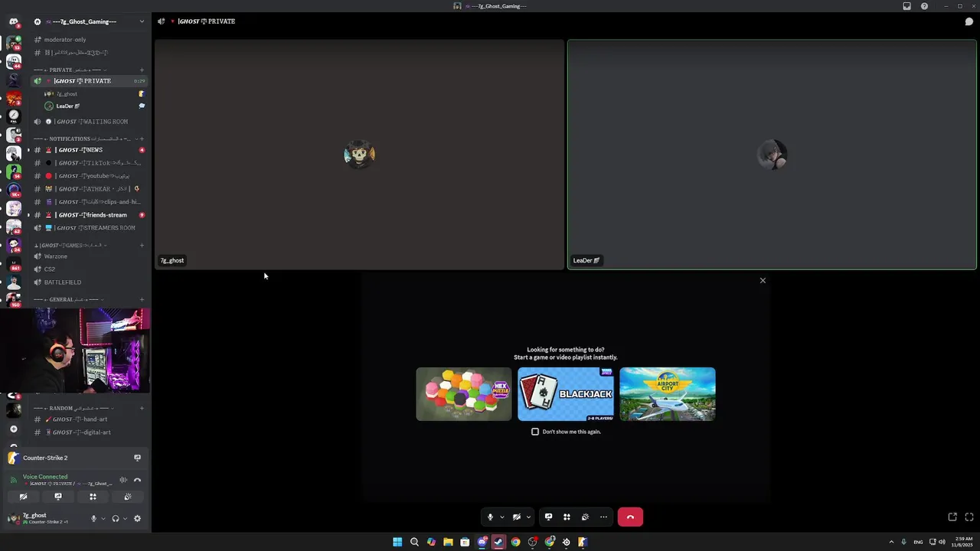
Task: Close the activity suggestion panel
Action: point(763,280)
